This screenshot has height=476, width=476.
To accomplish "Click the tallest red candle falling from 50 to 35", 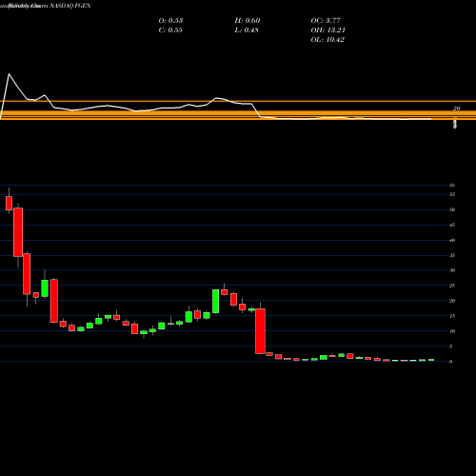I will (x=18, y=232).
